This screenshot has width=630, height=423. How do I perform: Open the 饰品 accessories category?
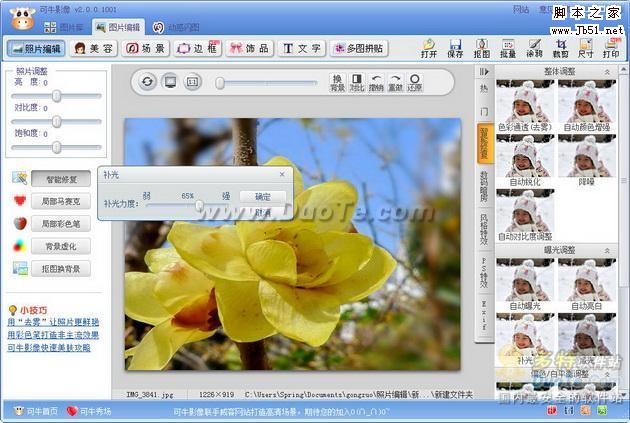[x=250, y=49]
